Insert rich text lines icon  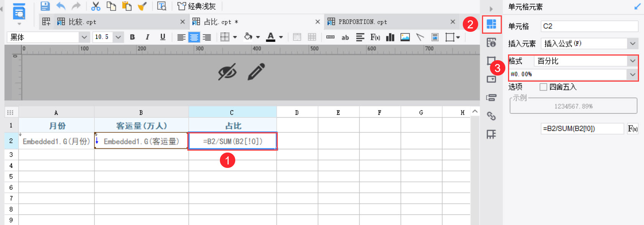(x=360, y=37)
